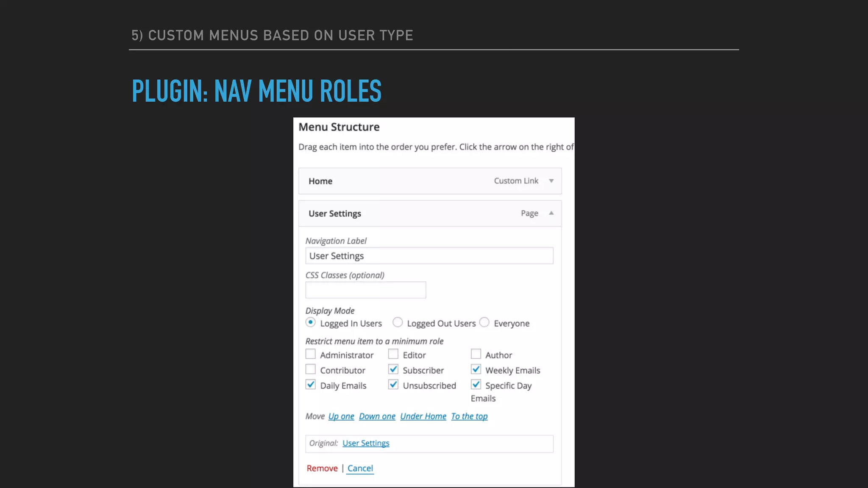Viewport: 868px width, 488px height.
Task: Click the Display Mode label
Action: (x=330, y=311)
